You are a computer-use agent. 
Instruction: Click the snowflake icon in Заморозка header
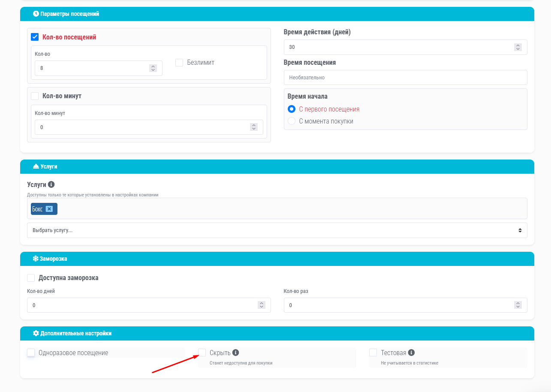36,259
